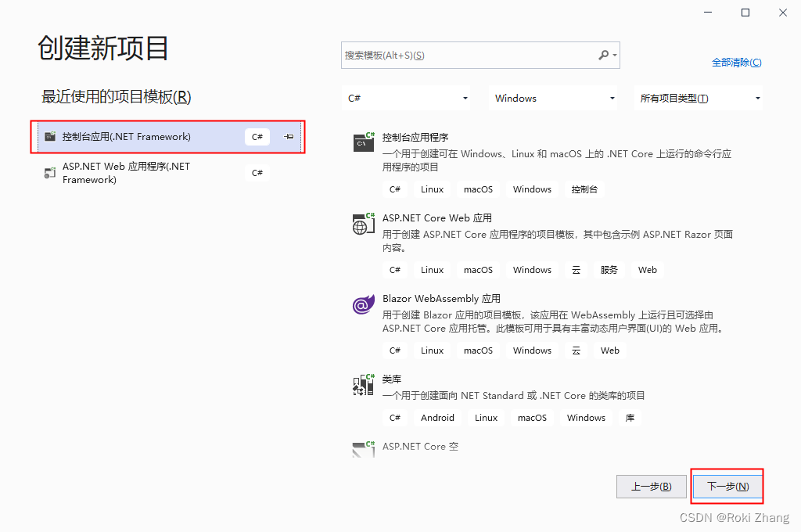Click the Blazor WebAssembly purple icon

363,304
